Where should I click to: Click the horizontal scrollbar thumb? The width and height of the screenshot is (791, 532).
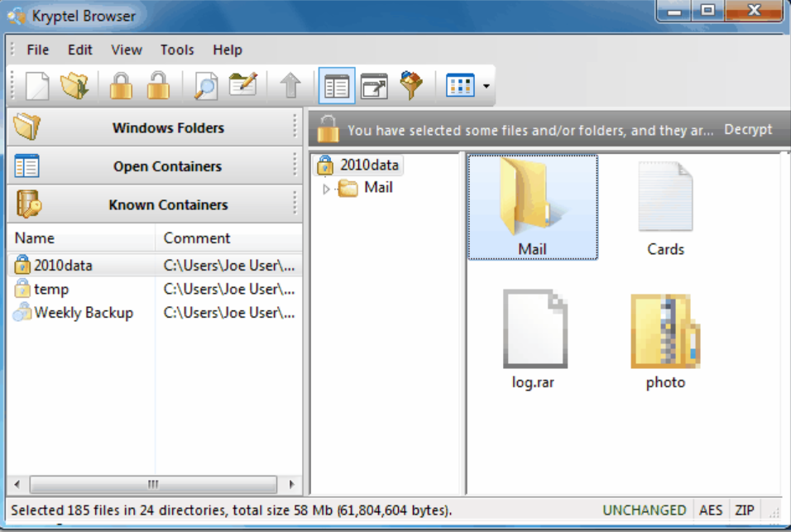click(x=153, y=485)
